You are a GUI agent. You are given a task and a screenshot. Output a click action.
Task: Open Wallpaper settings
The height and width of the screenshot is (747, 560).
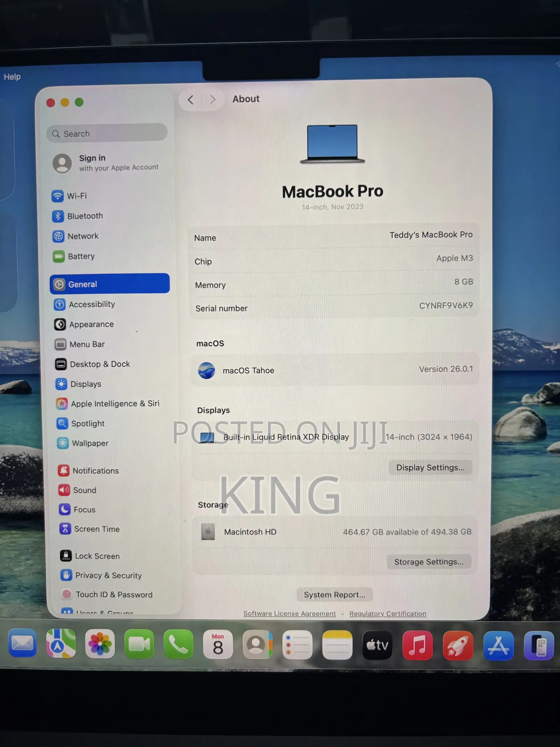click(83, 443)
